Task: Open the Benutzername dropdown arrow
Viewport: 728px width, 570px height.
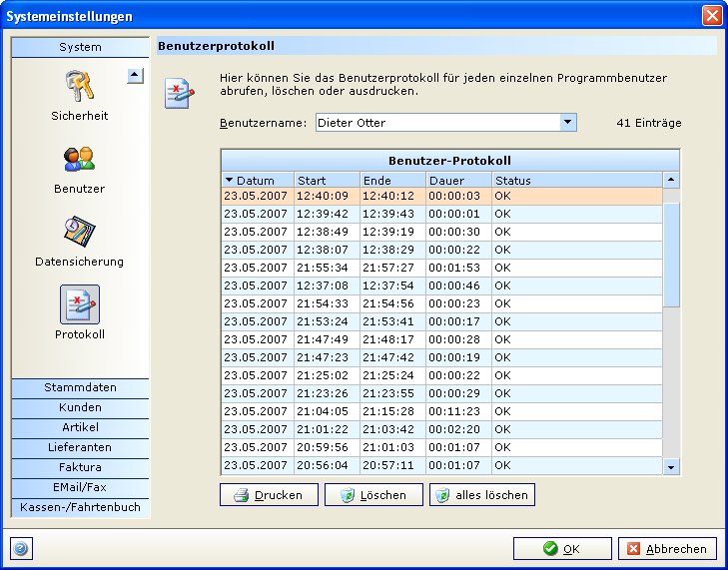Action: tap(567, 123)
